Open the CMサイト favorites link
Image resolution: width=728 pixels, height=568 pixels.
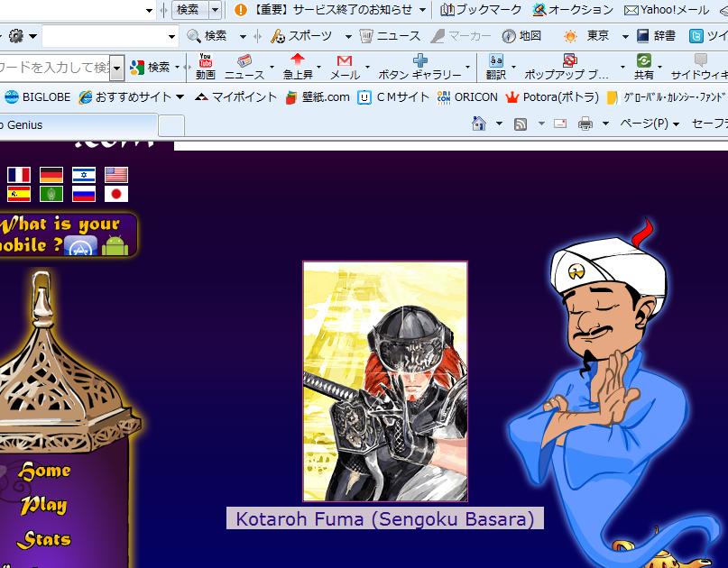[x=393, y=97]
